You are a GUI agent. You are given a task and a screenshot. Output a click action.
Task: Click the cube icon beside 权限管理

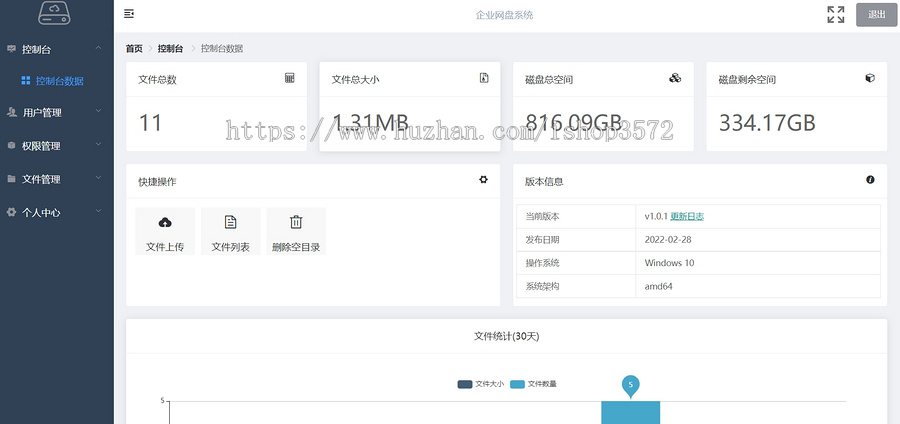[x=11, y=145]
